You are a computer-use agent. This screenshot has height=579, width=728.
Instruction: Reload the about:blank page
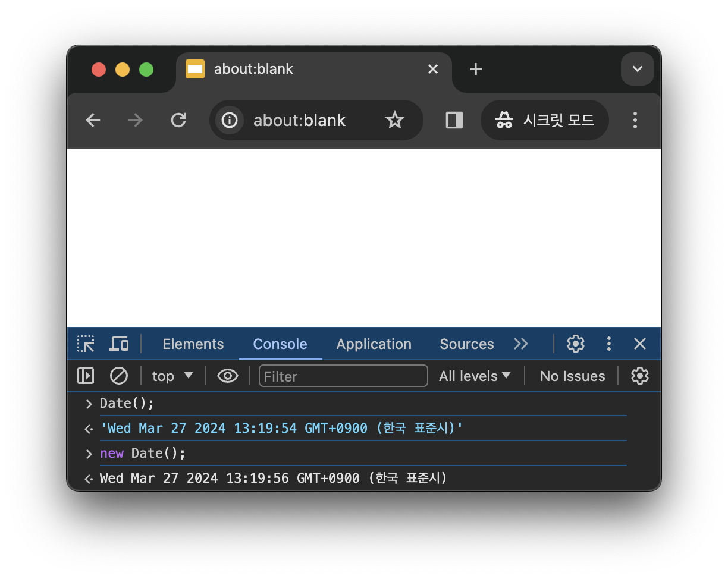click(x=178, y=121)
